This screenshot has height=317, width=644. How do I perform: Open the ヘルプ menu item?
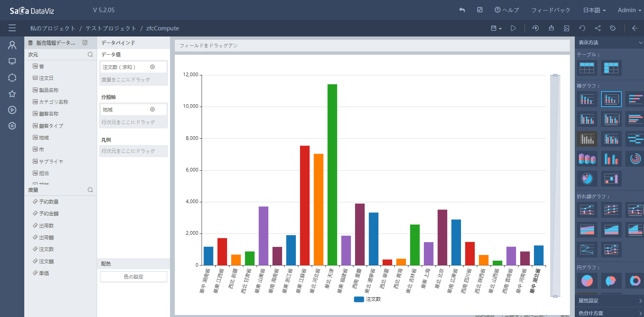[507, 10]
